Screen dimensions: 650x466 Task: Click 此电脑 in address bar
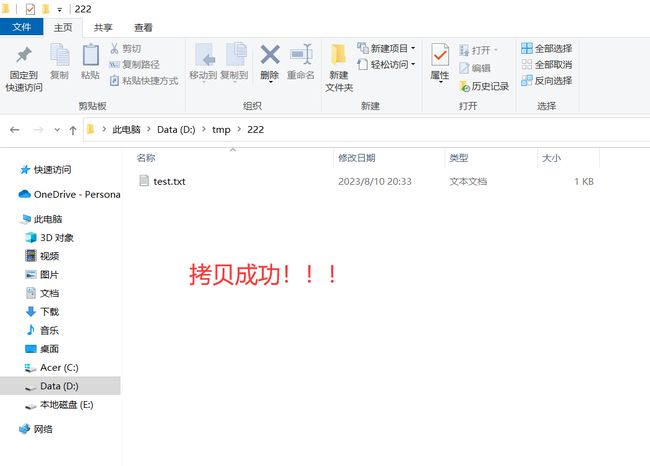[126, 129]
